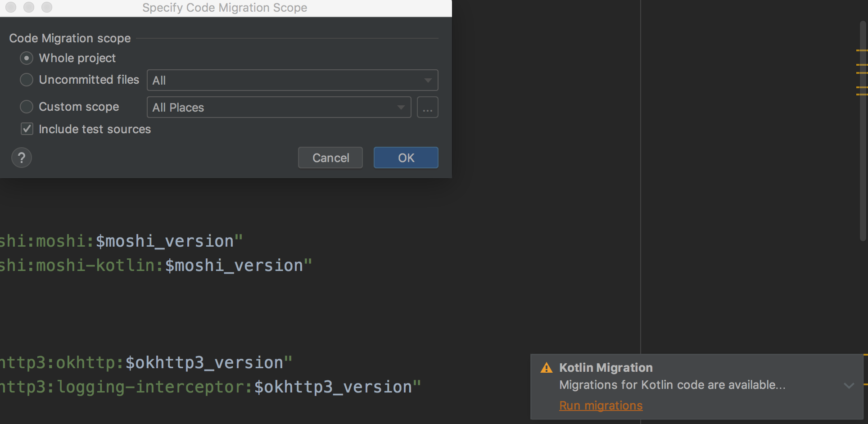Open custom scope ellipsis browse button
Image resolution: width=868 pixels, height=424 pixels.
point(427,108)
